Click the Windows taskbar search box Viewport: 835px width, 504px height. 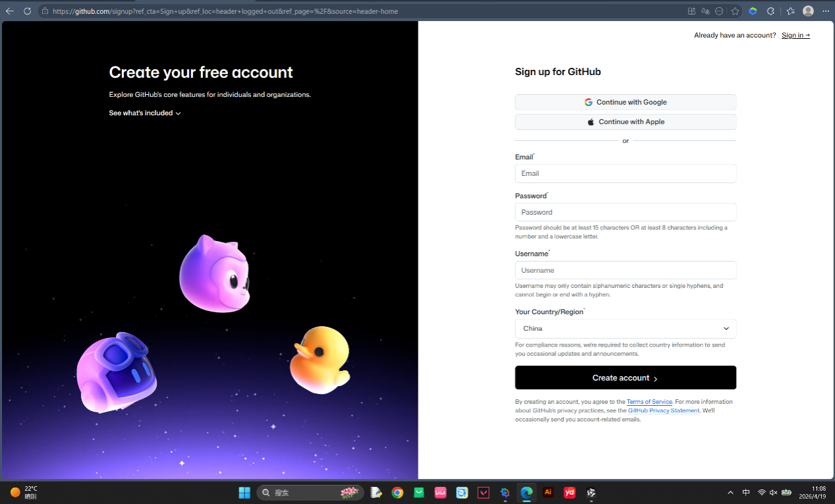click(310, 492)
